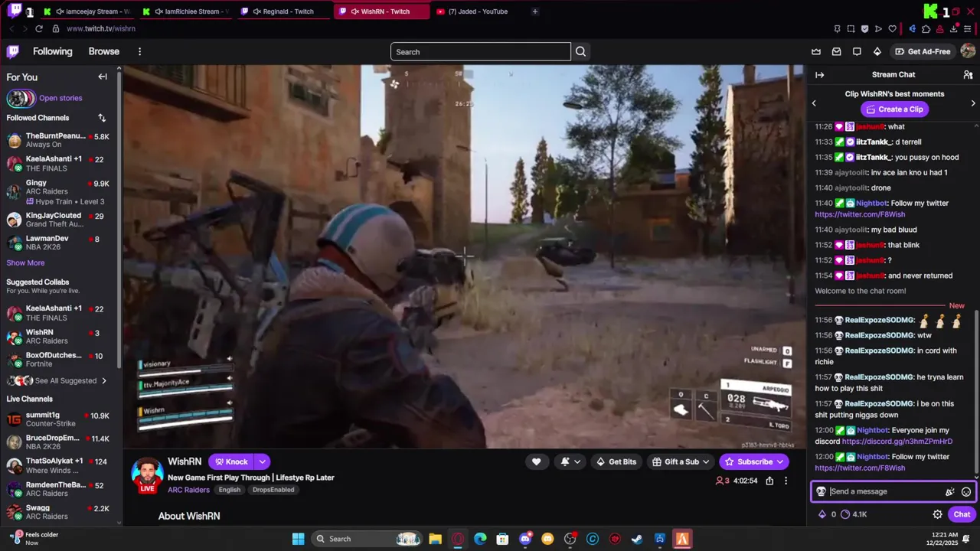Screen dimensions: 980x551
Task: Collapse the For You sidebar
Action: click(103, 77)
